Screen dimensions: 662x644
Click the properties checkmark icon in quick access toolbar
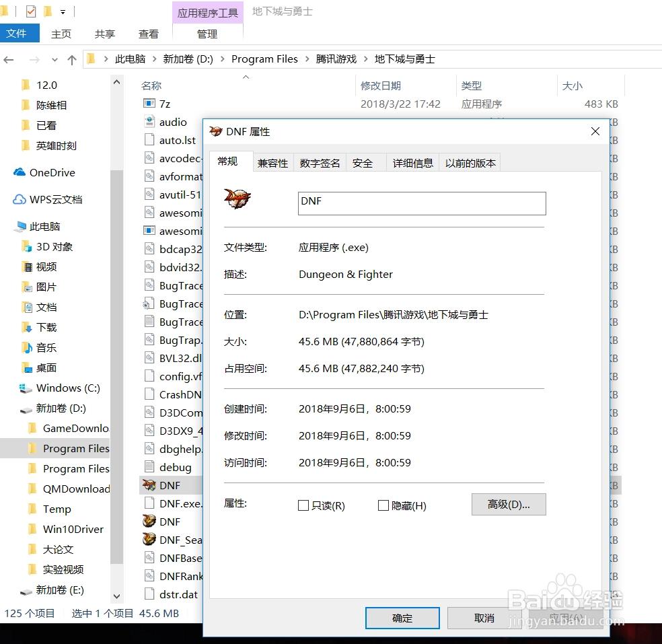click(31, 11)
